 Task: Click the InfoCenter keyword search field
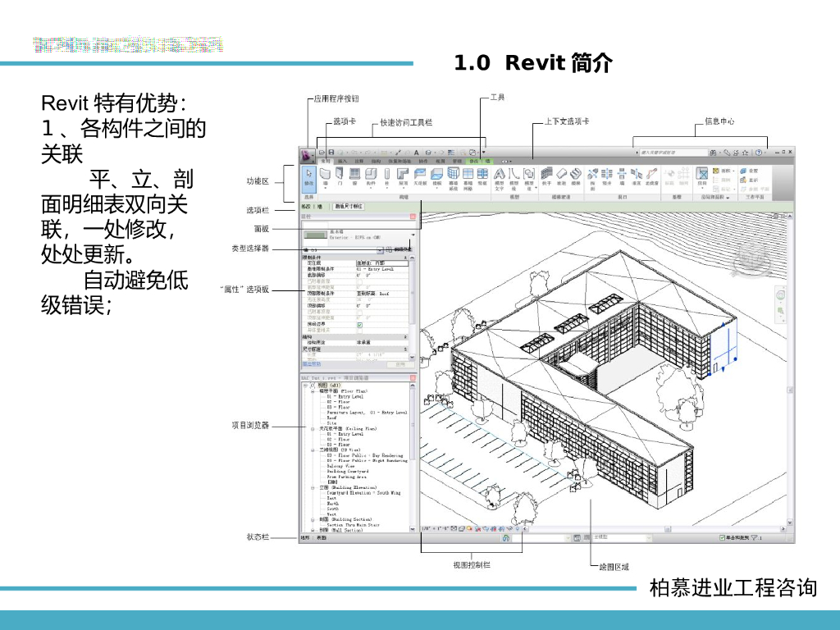[673, 153]
